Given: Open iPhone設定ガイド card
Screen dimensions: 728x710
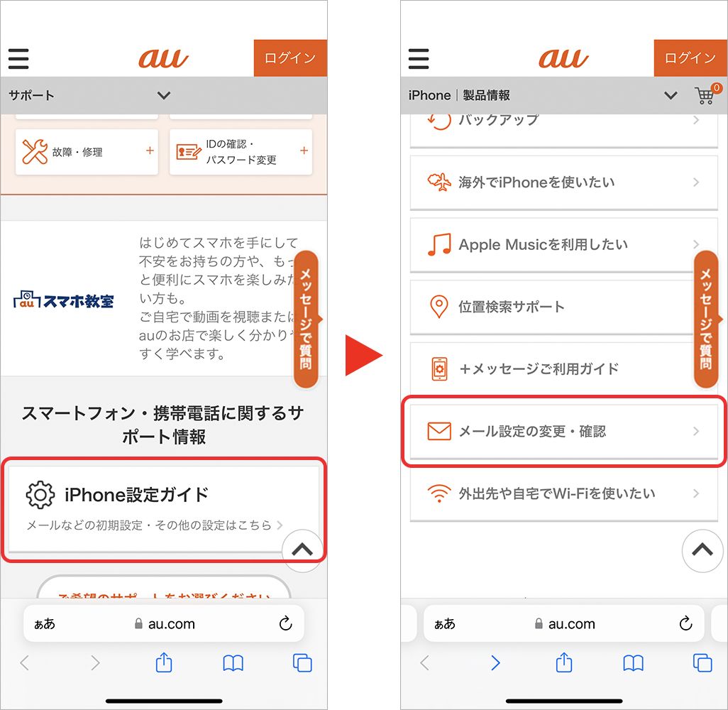Looking at the screenshot, I should coord(164,509).
